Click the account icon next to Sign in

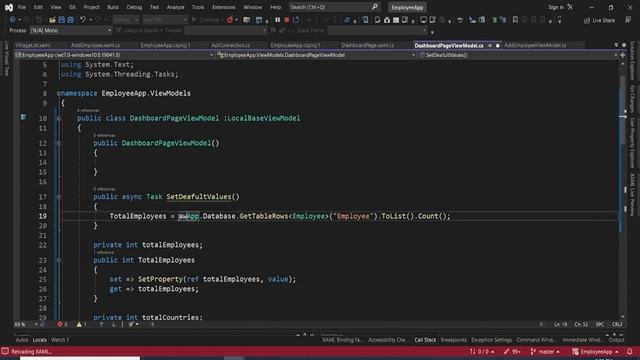[570, 7]
